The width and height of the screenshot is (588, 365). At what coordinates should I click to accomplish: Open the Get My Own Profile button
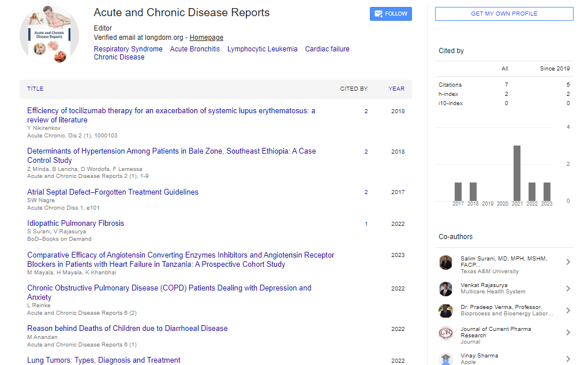504,14
